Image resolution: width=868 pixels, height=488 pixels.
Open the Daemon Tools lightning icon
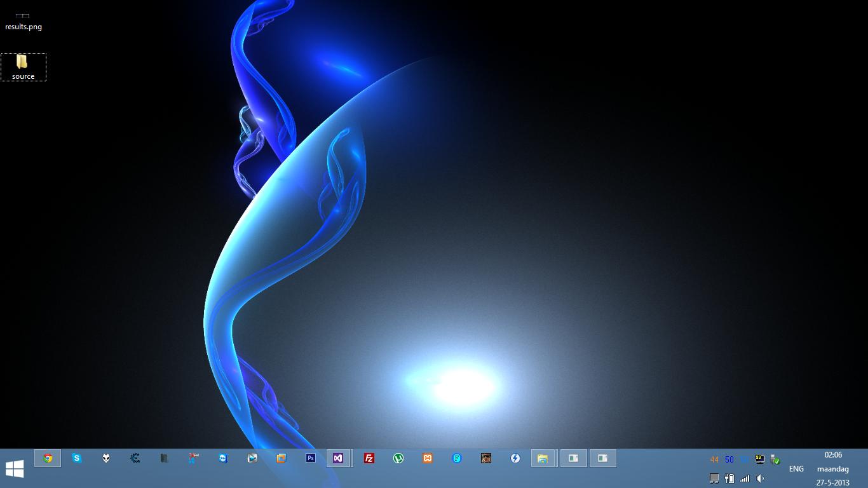pyautogui.click(x=515, y=458)
